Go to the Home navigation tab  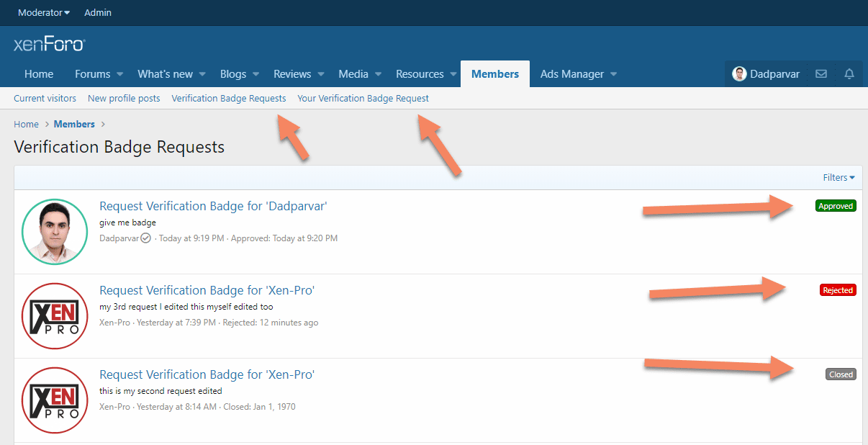(39, 74)
